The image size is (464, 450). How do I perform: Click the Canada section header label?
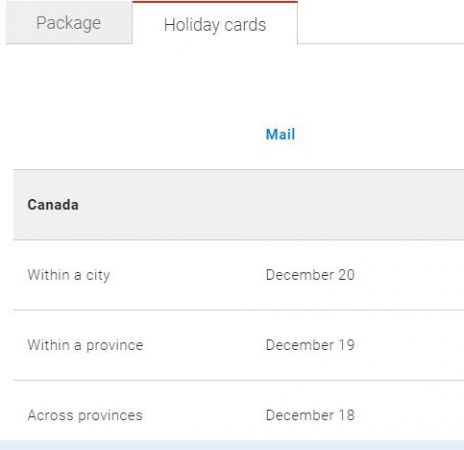point(53,205)
